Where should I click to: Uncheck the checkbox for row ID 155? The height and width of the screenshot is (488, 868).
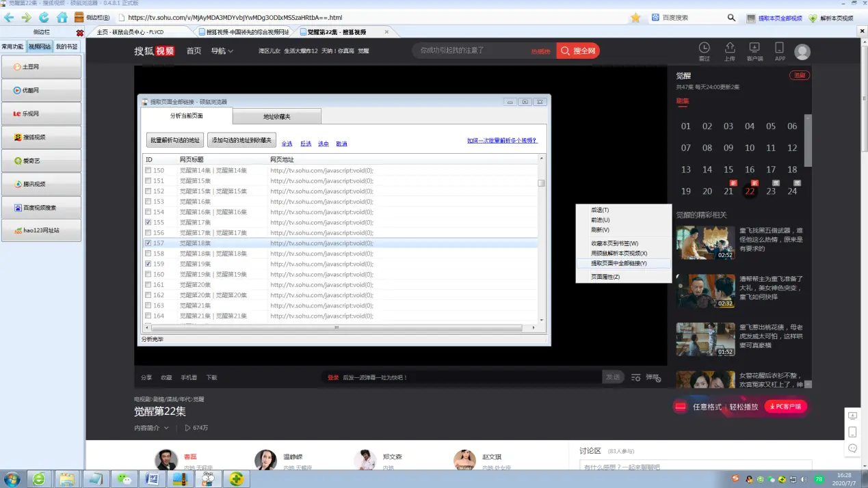pos(148,222)
